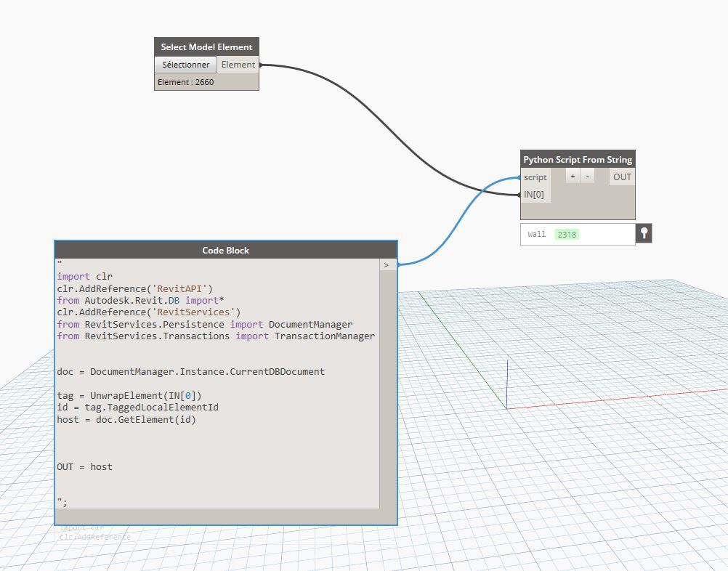Select the Code Block node header
The width and height of the screenshot is (728, 571).
click(225, 250)
